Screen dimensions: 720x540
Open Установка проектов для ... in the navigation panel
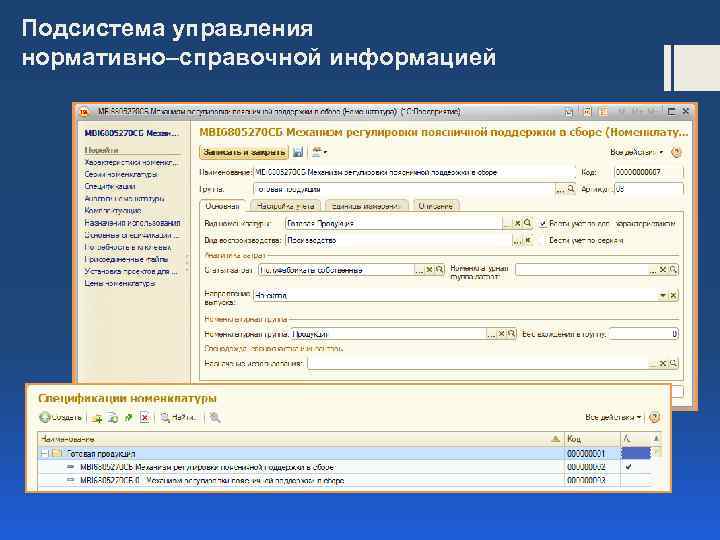click(x=131, y=271)
